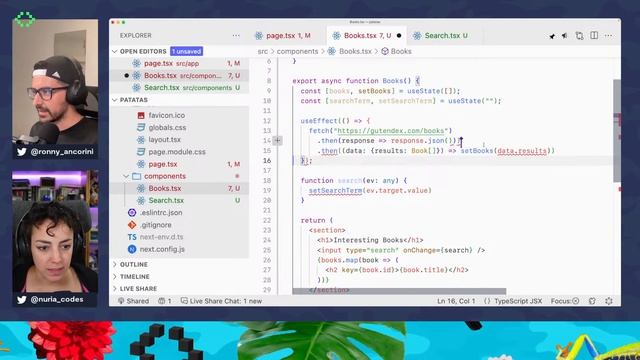Open the components breadcrumb dropdown

[x=297, y=51]
